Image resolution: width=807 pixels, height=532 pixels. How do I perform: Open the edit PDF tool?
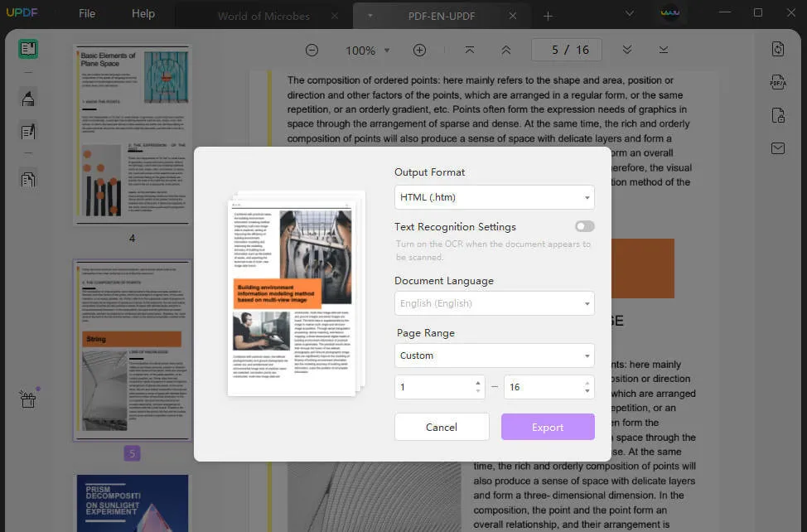[28, 131]
